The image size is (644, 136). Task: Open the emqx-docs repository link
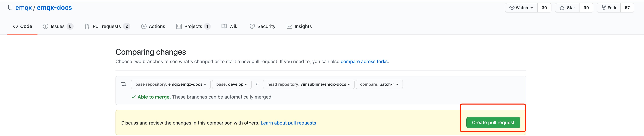pos(54,8)
